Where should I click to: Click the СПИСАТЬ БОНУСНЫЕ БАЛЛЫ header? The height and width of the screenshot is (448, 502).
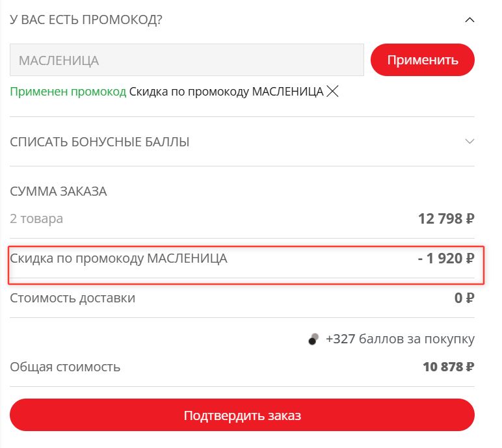pyautogui.click(x=100, y=142)
